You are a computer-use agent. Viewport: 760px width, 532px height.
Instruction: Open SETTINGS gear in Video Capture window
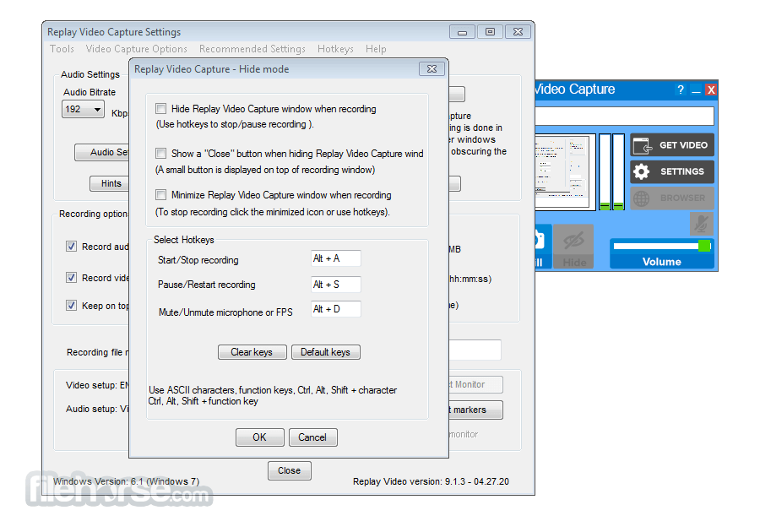coord(672,171)
